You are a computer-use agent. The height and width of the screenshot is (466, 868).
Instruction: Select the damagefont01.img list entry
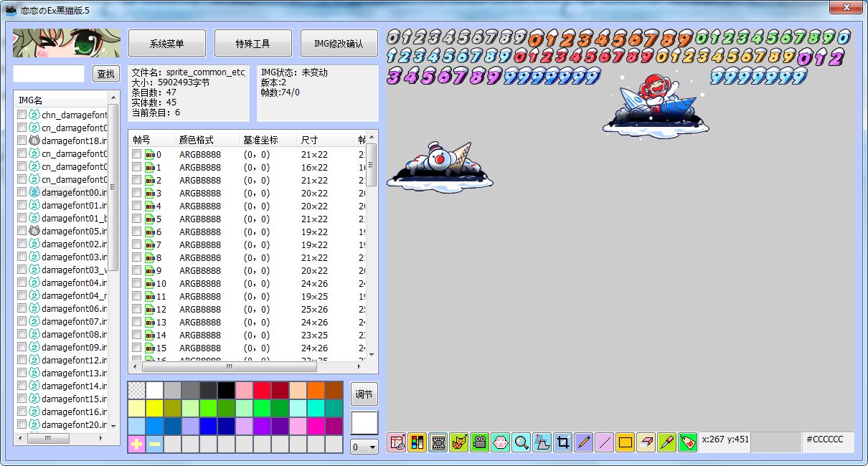tap(74, 205)
